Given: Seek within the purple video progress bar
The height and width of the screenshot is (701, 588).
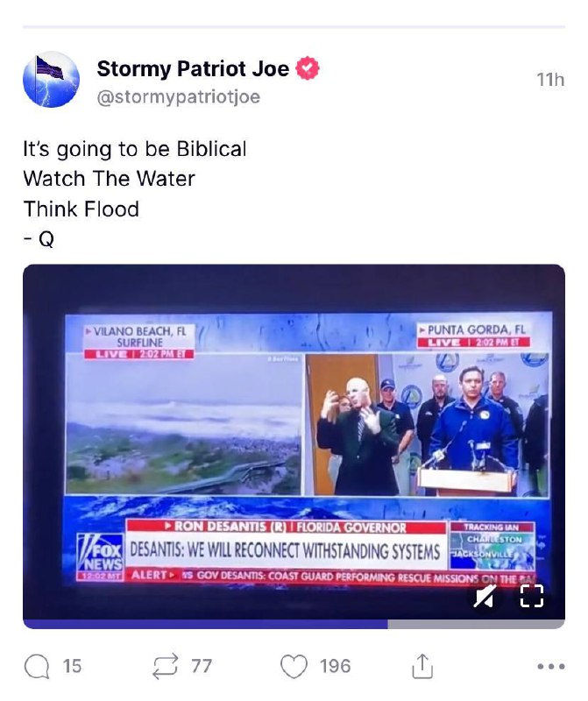Looking at the screenshot, I should click(x=205, y=624).
